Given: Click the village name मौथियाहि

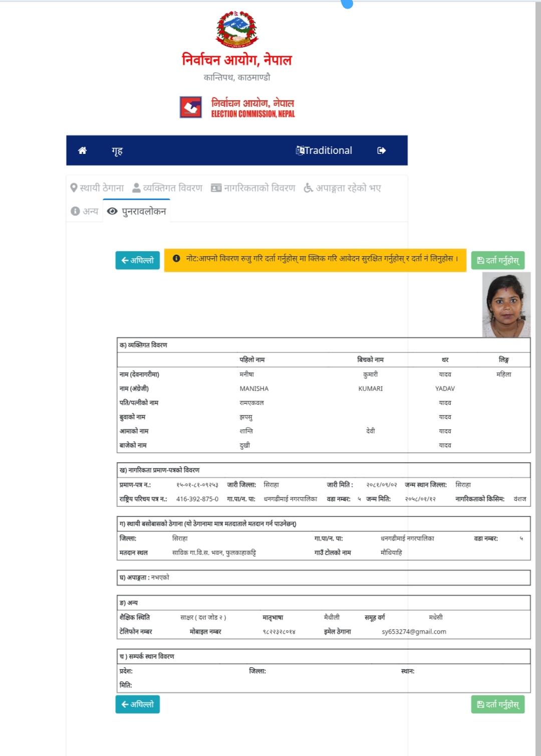Looking at the screenshot, I should click(x=391, y=552).
